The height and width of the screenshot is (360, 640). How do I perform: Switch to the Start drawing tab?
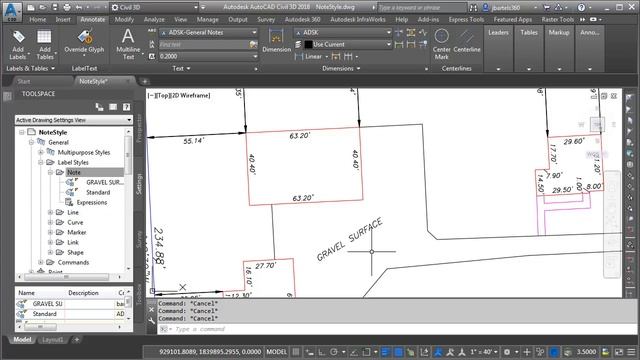[24, 81]
